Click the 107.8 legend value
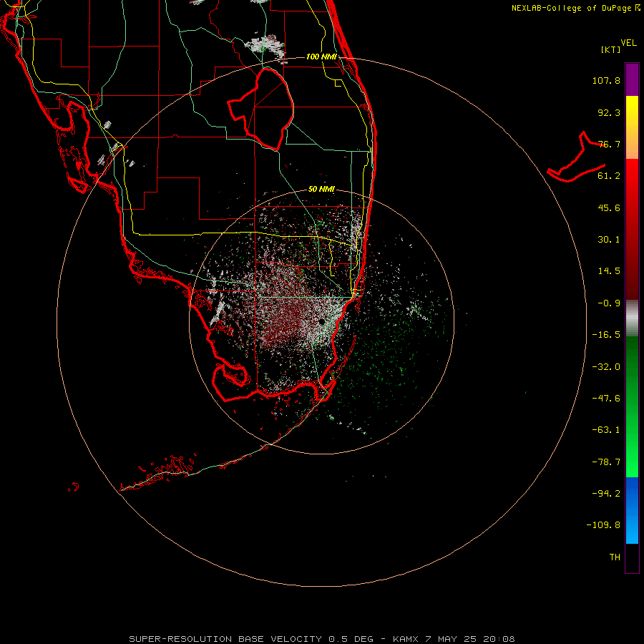Image resolution: width=644 pixels, height=644 pixels. point(606,80)
